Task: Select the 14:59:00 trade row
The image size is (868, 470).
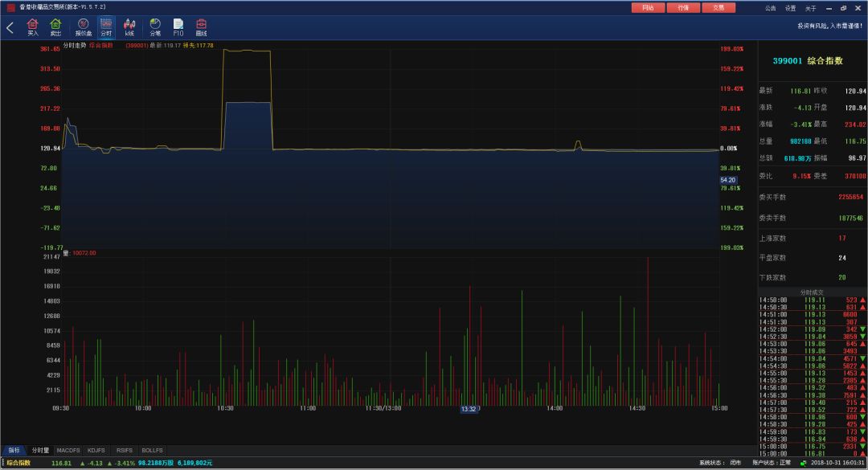Action: coord(812,431)
